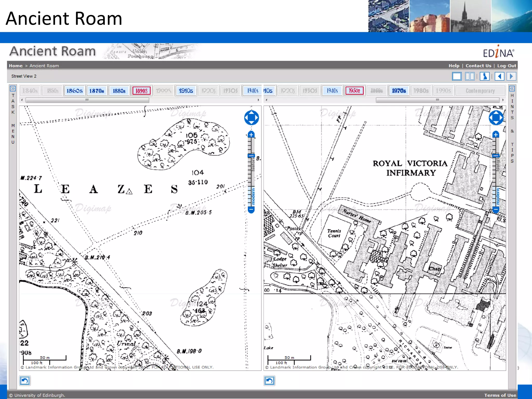Zoom in on left map plus button
This screenshot has width=532, height=399.
pos(251,135)
